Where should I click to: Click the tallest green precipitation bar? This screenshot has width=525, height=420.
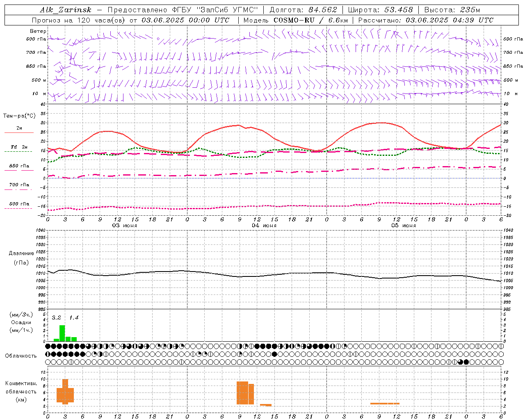[x=62, y=333]
